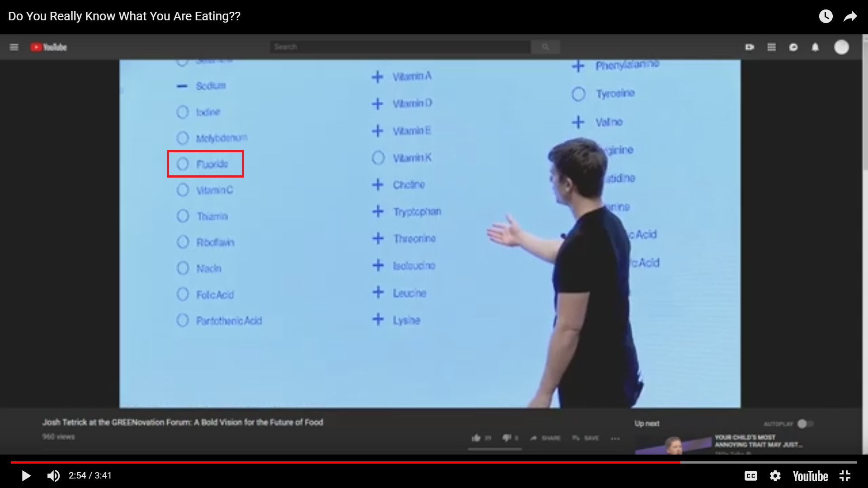Open the user avatar menu

(x=841, y=47)
